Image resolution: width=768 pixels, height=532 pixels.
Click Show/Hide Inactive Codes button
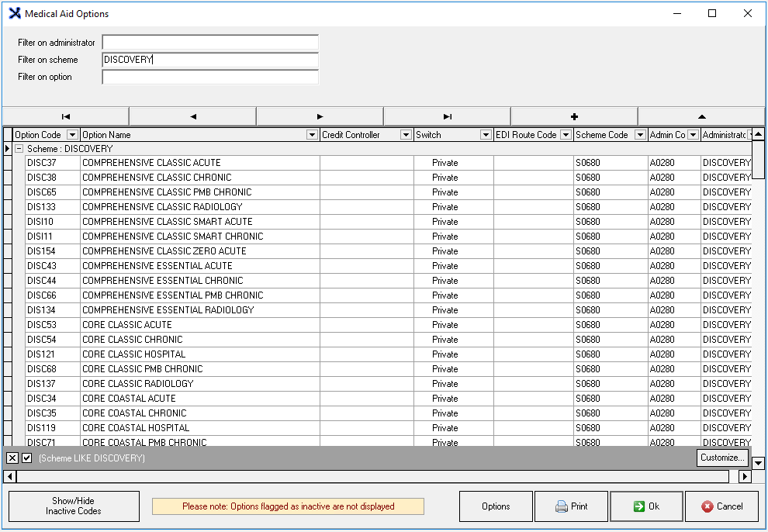74,506
